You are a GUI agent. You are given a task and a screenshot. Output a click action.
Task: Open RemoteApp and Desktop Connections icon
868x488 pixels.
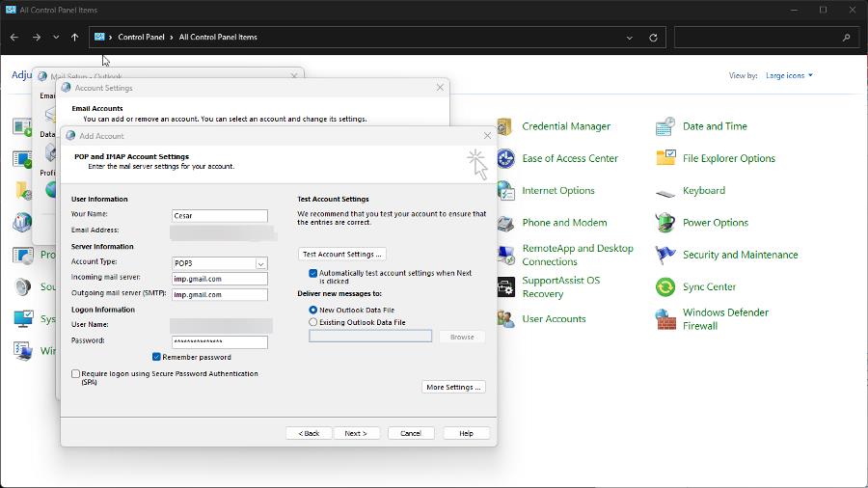(x=505, y=255)
